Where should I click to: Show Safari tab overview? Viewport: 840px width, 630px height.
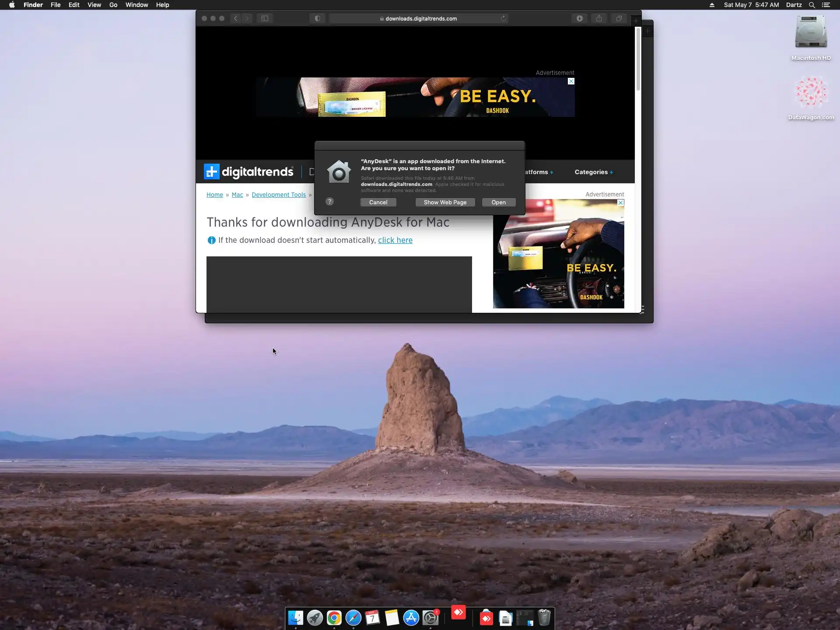pyautogui.click(x=619, y=18)
